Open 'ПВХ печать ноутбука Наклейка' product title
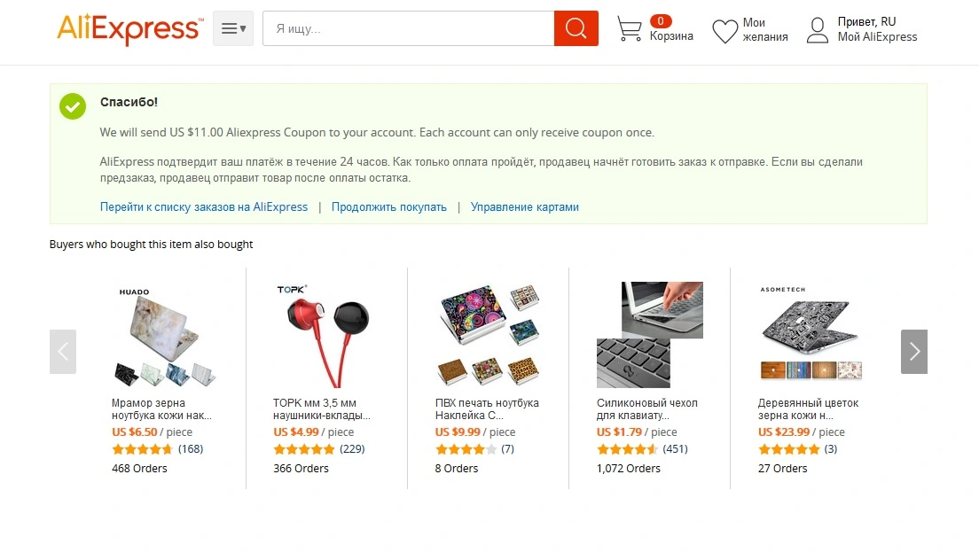Screen dimensions: 979x560 pos(487,409)
